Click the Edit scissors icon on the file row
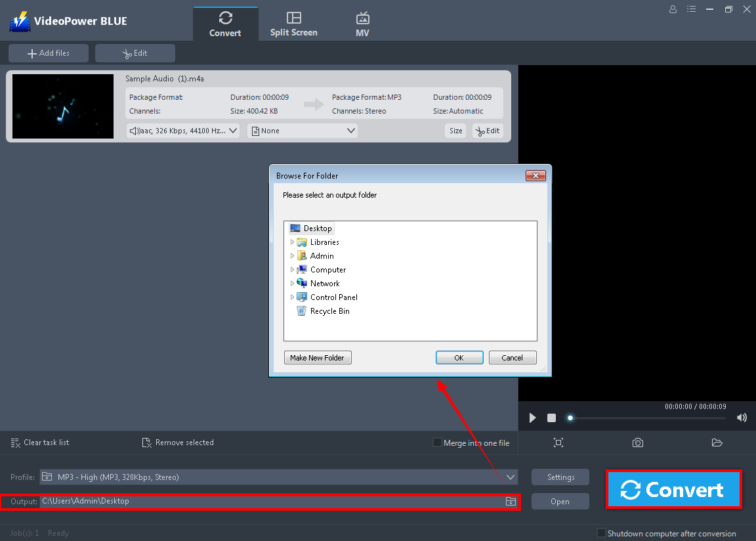This screenshot has width=756, height=541. [488, 131]
